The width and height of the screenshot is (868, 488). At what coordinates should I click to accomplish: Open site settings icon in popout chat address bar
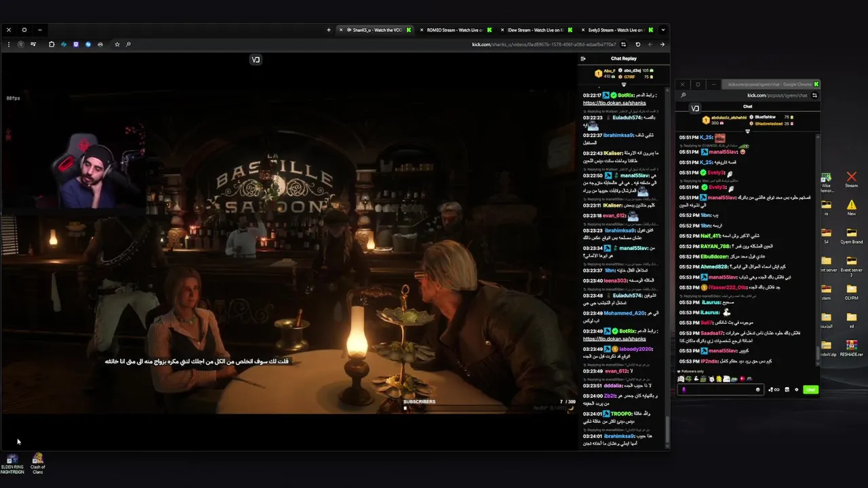[814, 96]
